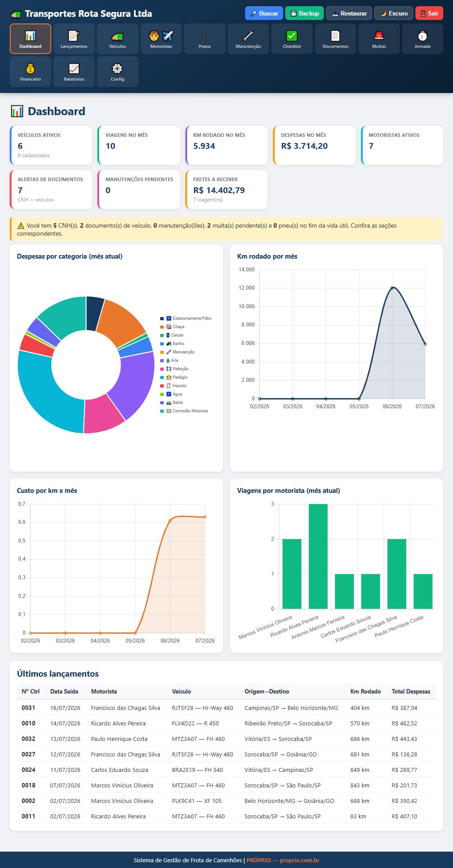Open the Dashboard nav tile

click(x=31, y=39)
